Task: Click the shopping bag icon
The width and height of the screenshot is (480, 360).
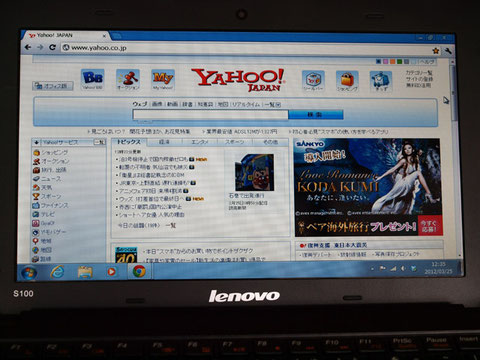Action: click(x=347, y=81)
